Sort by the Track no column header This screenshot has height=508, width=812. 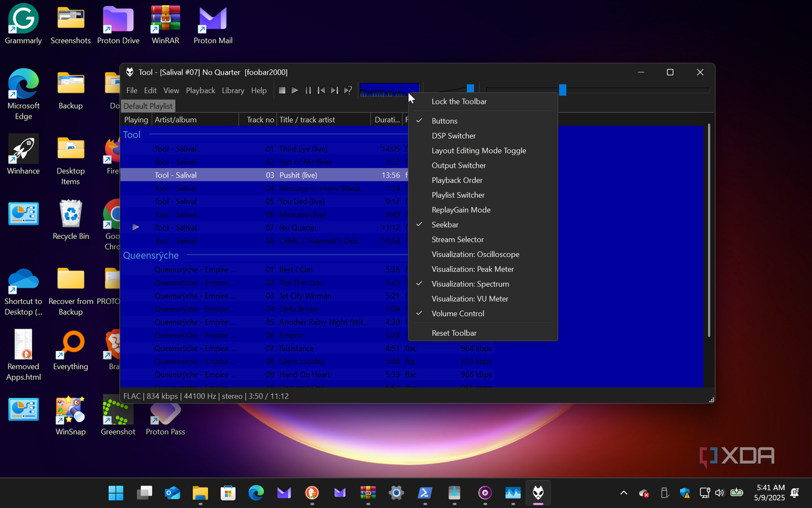258,120
